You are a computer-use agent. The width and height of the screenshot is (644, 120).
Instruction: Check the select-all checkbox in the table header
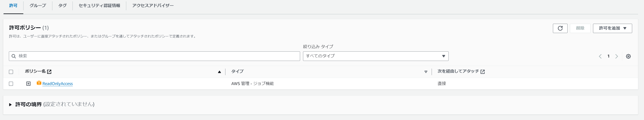[x=11, y=72]
